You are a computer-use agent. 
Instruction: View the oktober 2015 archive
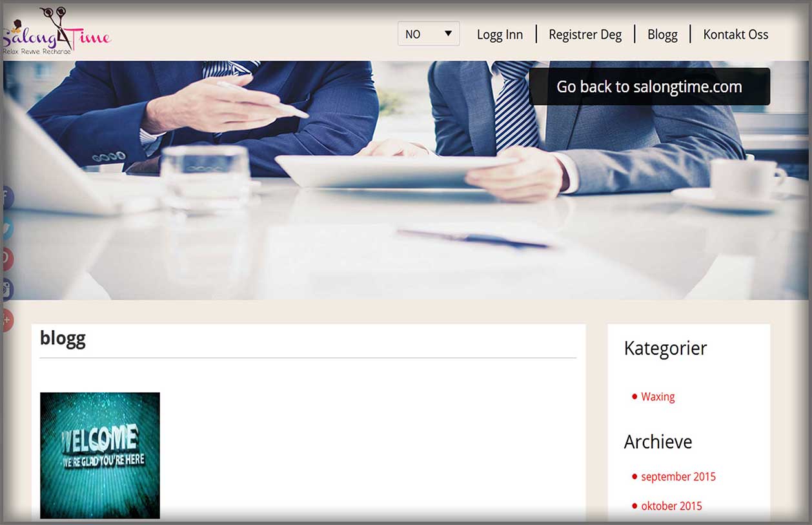[x=671, y=506]
